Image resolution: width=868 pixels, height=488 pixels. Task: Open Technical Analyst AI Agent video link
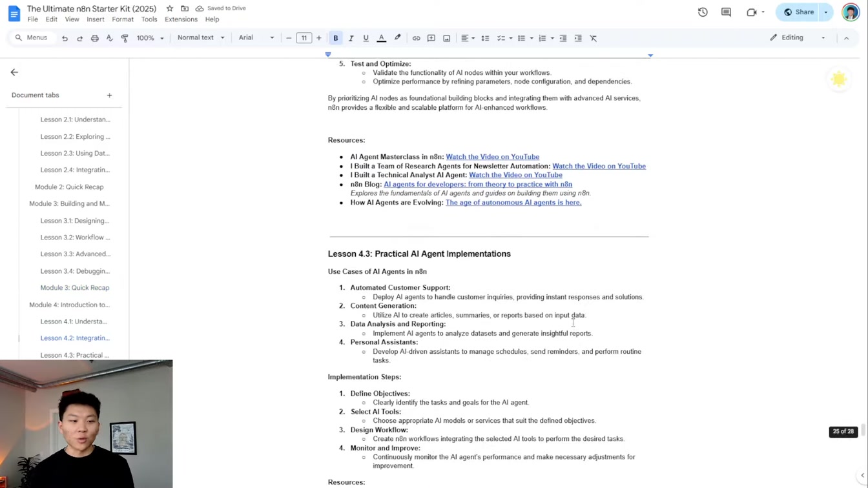515,175
